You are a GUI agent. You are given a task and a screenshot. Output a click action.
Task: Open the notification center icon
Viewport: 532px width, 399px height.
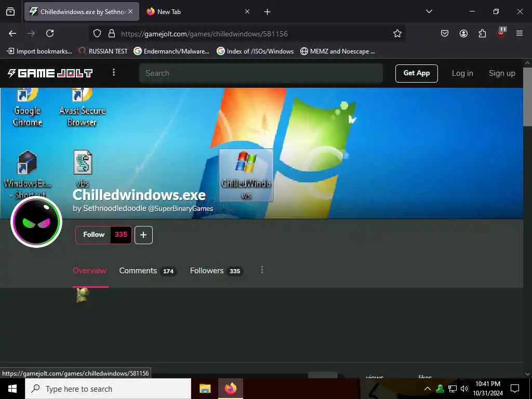(x=515, y=389)
